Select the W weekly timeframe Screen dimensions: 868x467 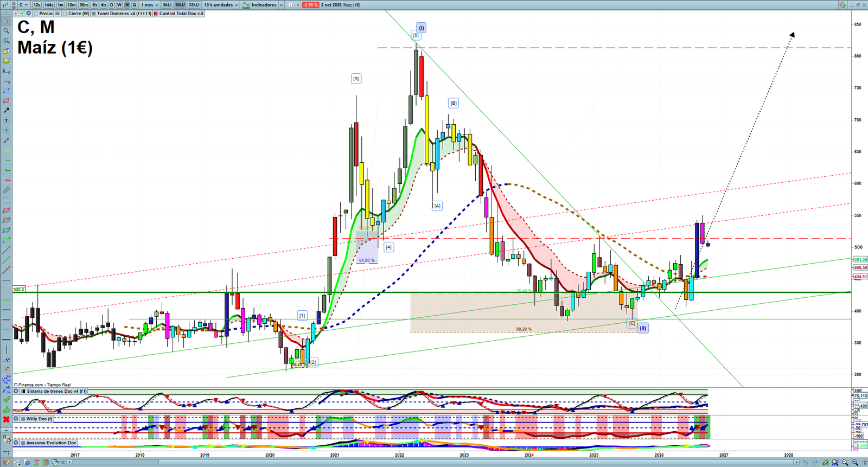coord(119,5)
